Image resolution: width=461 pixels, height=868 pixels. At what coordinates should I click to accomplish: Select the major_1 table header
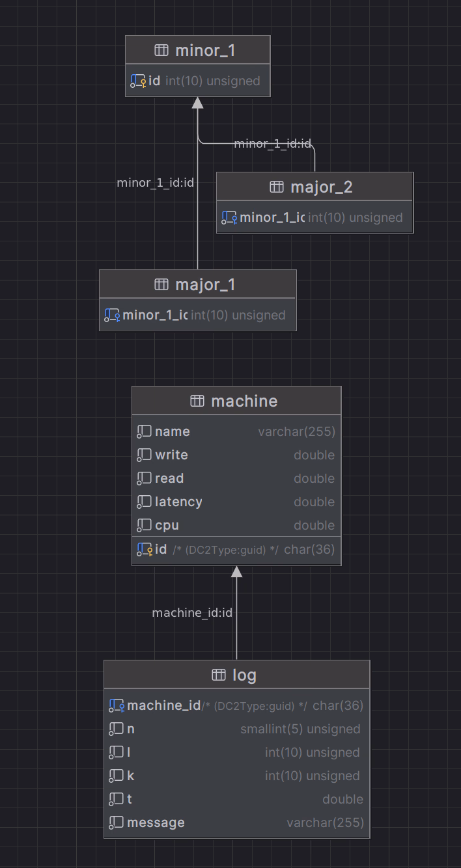(198, 284)
